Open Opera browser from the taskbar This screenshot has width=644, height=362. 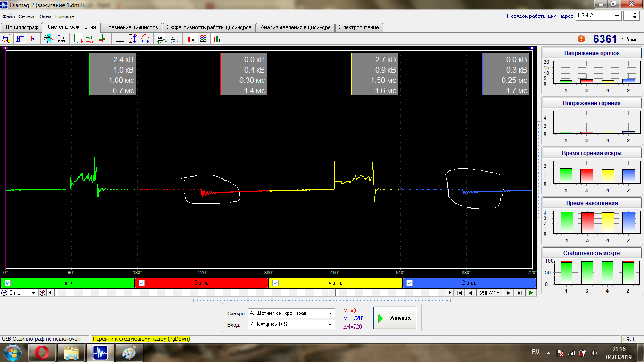pos(42,353)
